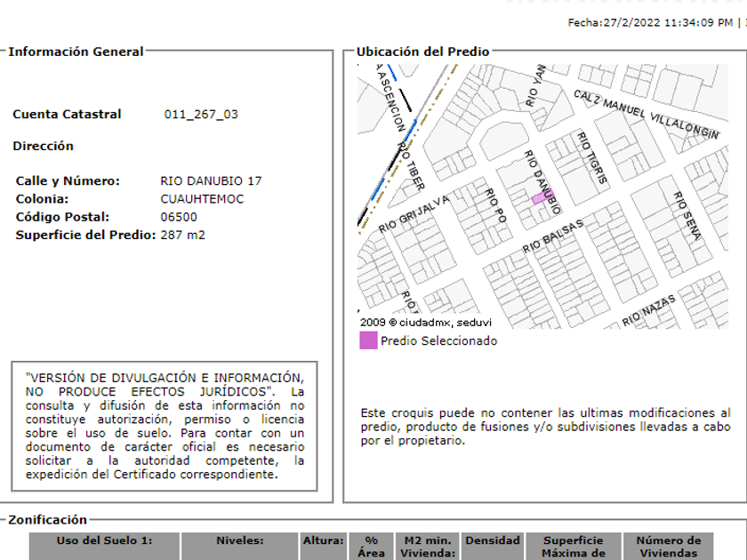The image size is (747, 560).
Task: Click the surface value 287 m2
Action: coord(183,235)
